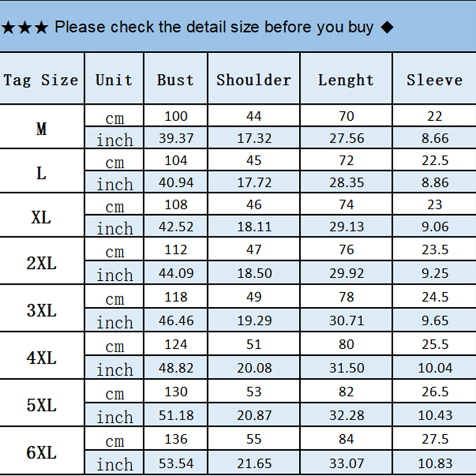476x476 pixels.
Task: Select the Unit column header
Action: [114, 80]
